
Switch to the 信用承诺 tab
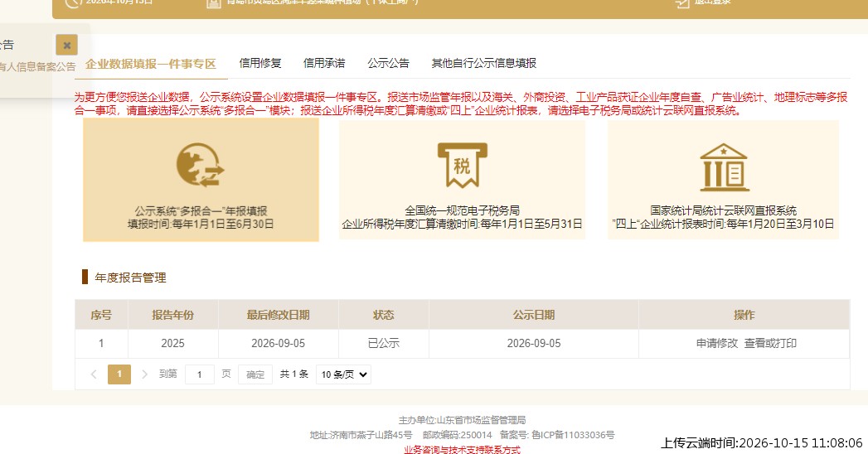324,63
